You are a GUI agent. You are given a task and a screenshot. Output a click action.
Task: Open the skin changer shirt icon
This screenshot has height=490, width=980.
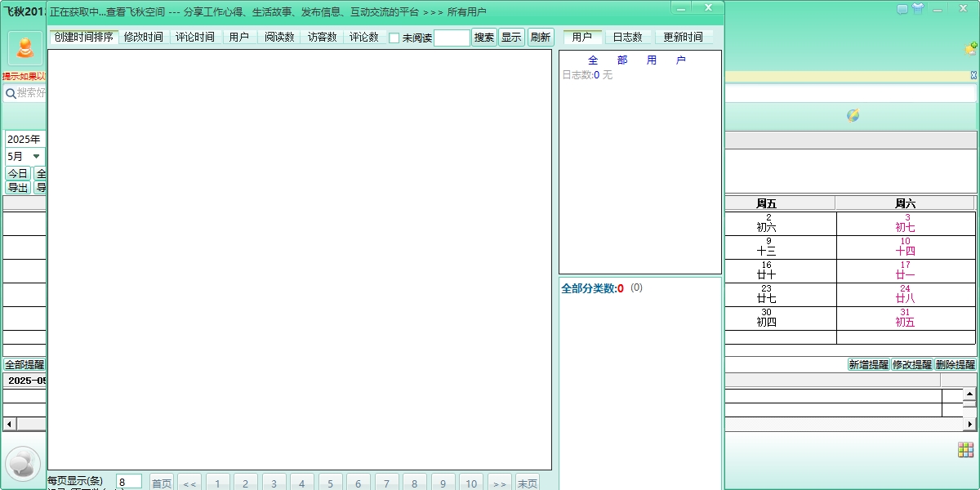tap(918, 9)
